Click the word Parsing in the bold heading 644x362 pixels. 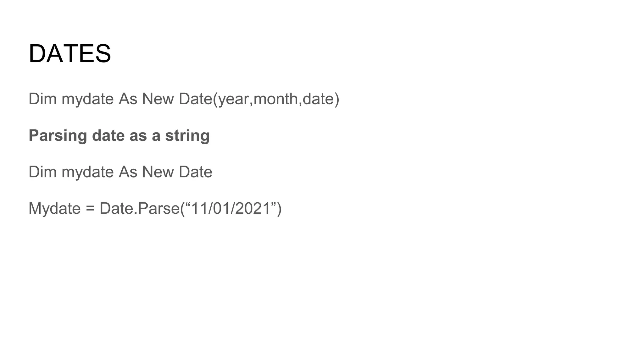pos(58,136)
